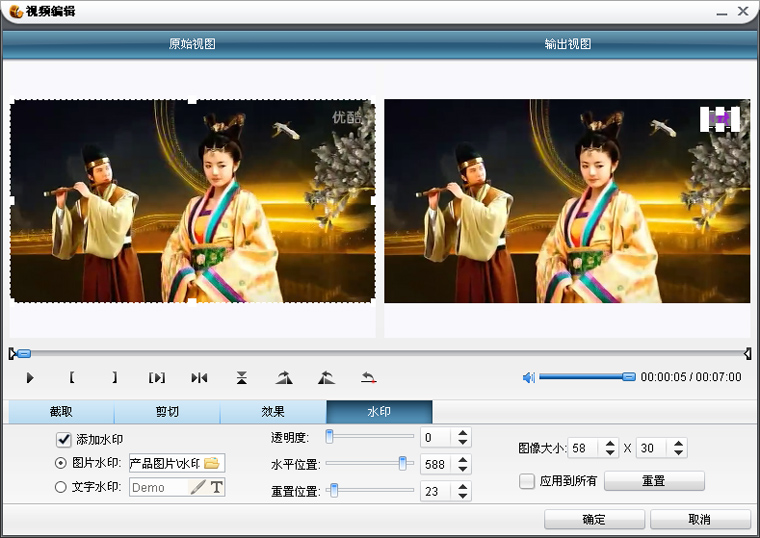
Task: Click the timeline end trim marker
Action: pyautogui.click(x=748, y=354)
